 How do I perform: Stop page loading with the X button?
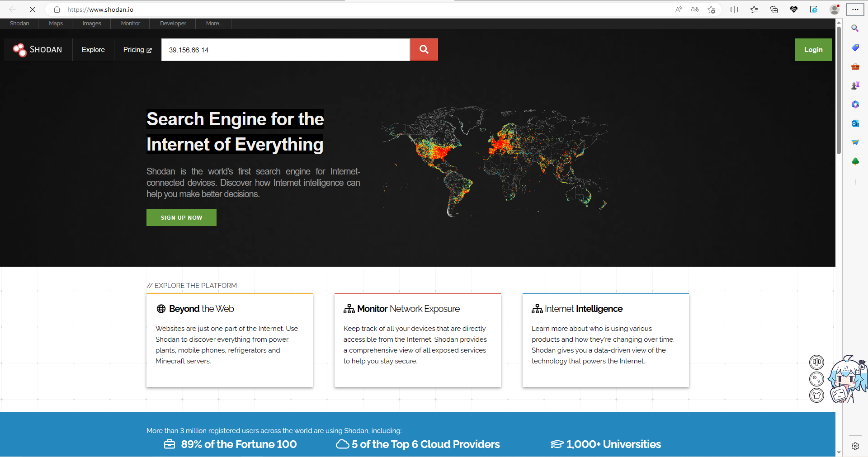[x=33, y=9]
